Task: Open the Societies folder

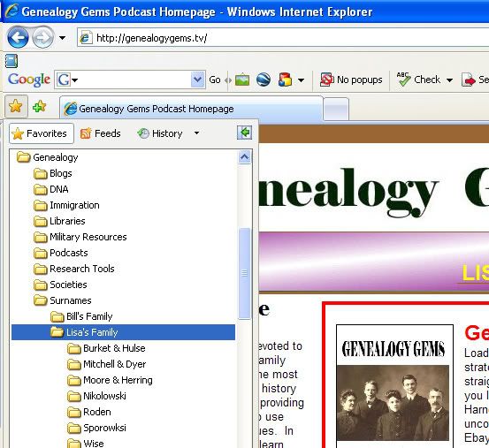Action: point(60,285)
